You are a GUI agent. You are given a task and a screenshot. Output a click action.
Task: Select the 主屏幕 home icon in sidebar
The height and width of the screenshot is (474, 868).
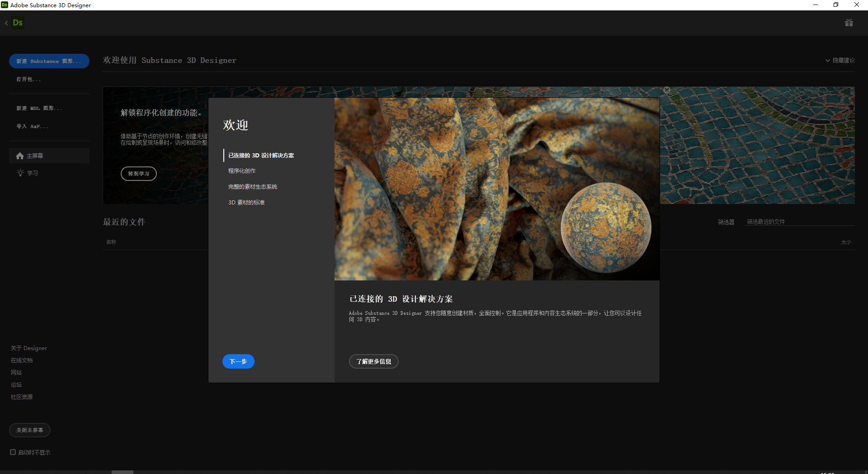click(x=20, y=156)
